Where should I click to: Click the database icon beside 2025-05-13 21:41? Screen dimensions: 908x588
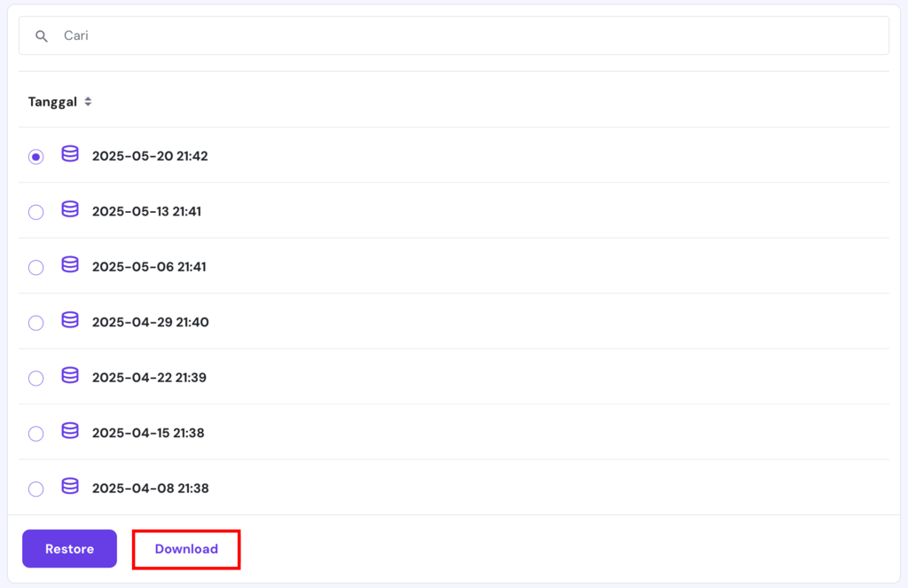[69, 210]
